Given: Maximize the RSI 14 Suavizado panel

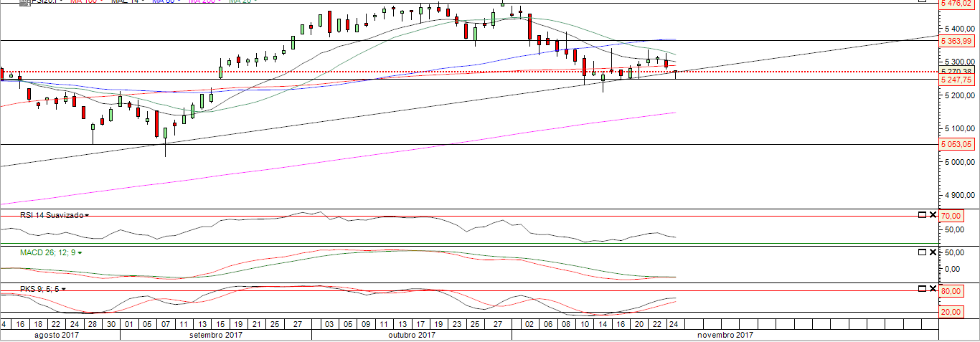Looking at the screenshot, I should [923, 214].
